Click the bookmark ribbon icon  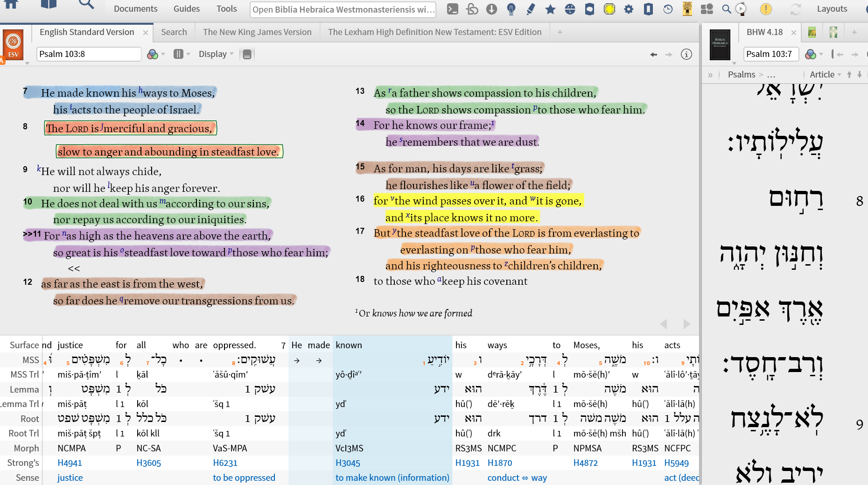tap(648, 9)
